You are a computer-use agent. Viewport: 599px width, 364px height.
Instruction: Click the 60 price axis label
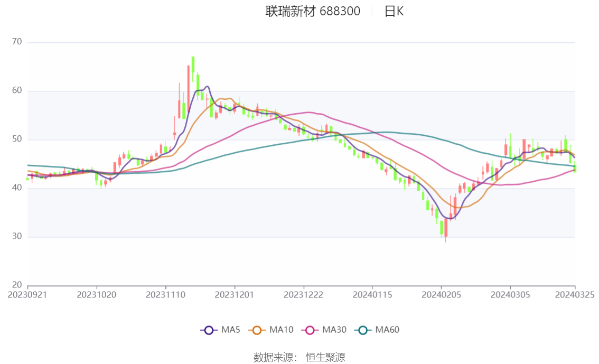17,90
